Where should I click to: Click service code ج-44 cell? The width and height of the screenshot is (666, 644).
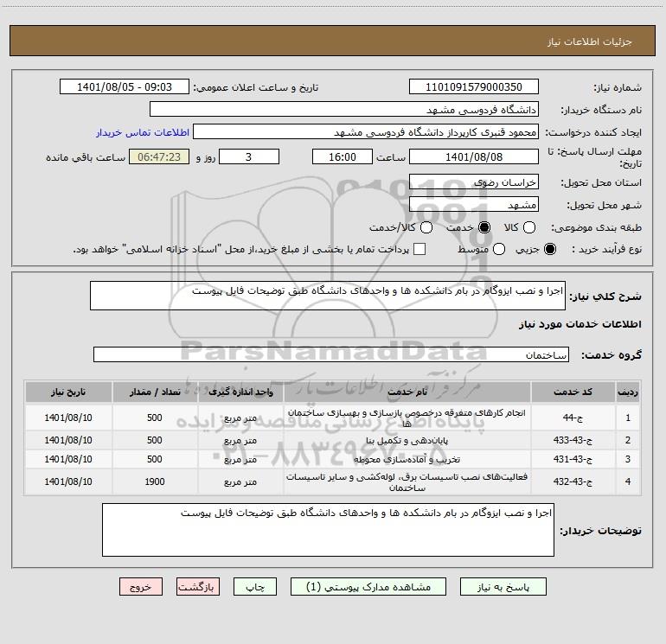tap(573, 418)
